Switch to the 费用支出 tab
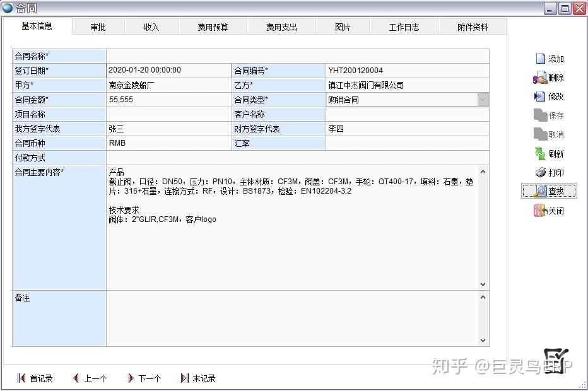This screenshot has width=588, height=391. [x=281, y=27]
